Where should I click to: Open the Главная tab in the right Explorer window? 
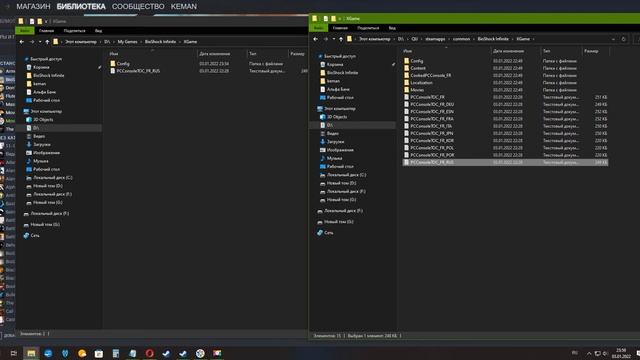(340, 28)
